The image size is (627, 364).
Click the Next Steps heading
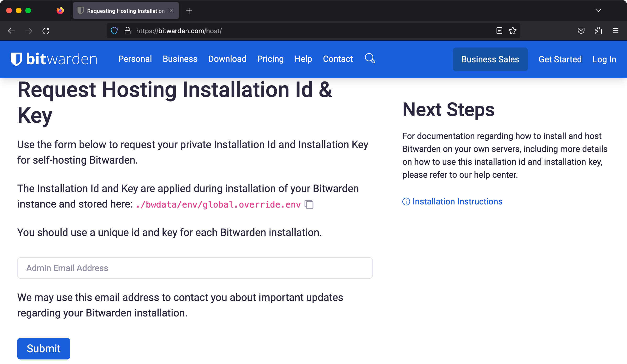448,110
